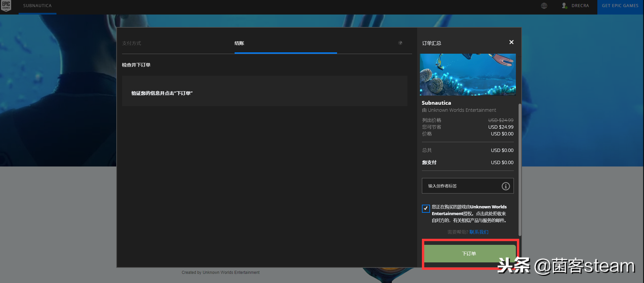
Task: Select the 支付方式 checkout step
Action: click(x=132, y=43)
